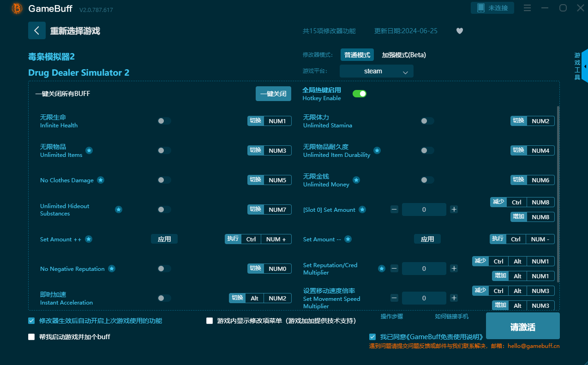Viewport: 588px width, 365px height.
Task: Click star badge next to Set Amount ++
Action: click(89, 239)
